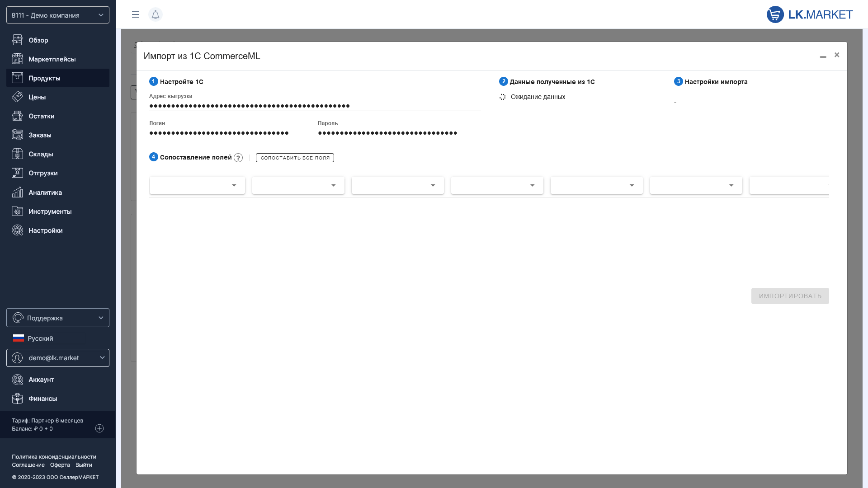The height and width of the screenshot is (488, 868).
Task: Click the Логин input field
Action: (x=231, y=133)
